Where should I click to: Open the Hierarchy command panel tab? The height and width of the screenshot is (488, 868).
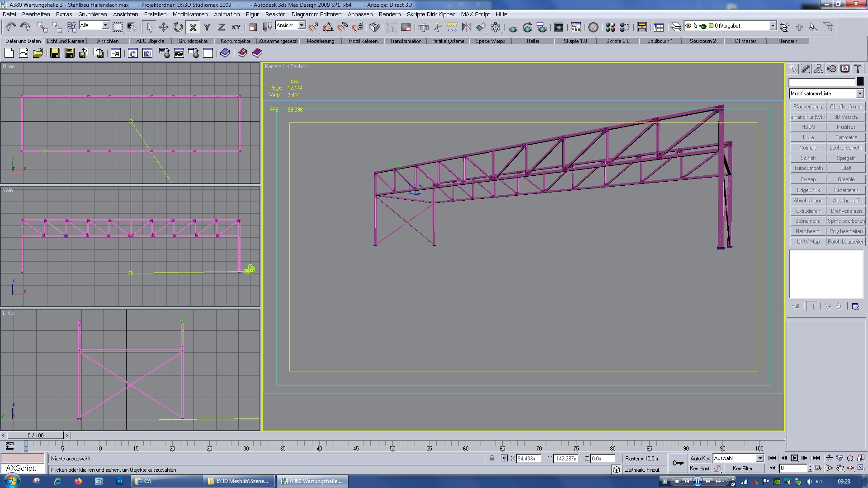[819, 69]
